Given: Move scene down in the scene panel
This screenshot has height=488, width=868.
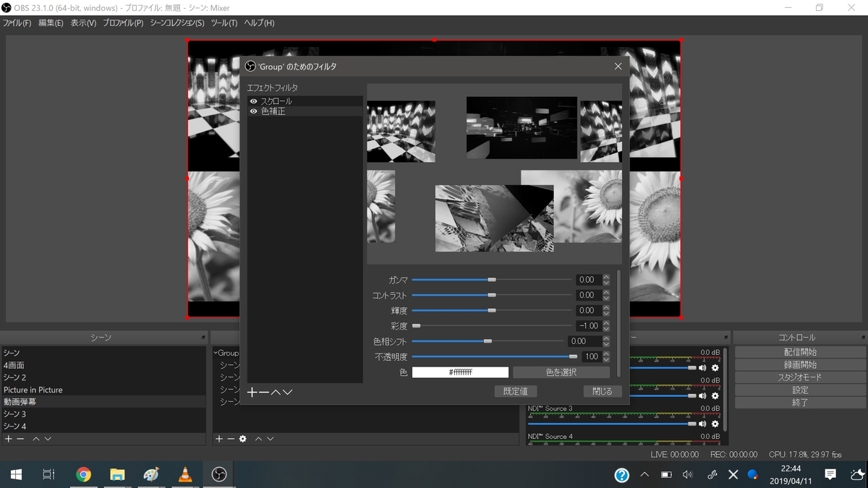Looking at the screenshot, I should pos(48,439).
